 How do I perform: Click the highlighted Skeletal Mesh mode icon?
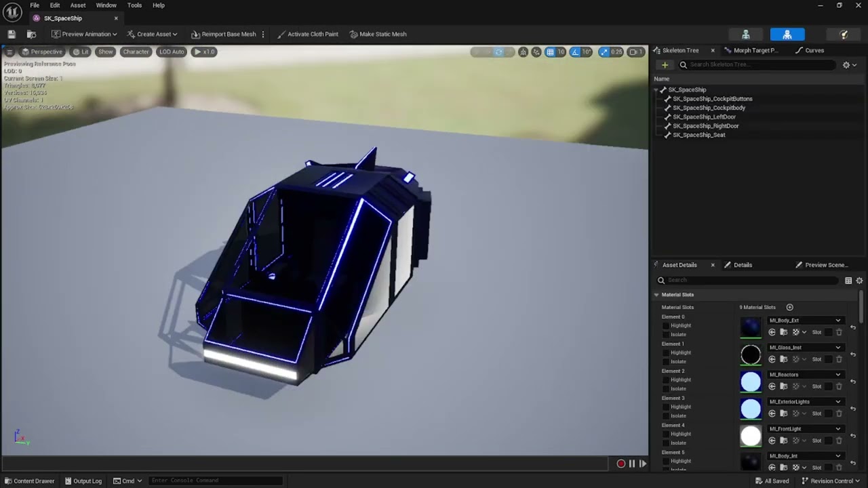pyautogui.click(x=787, y=35)
